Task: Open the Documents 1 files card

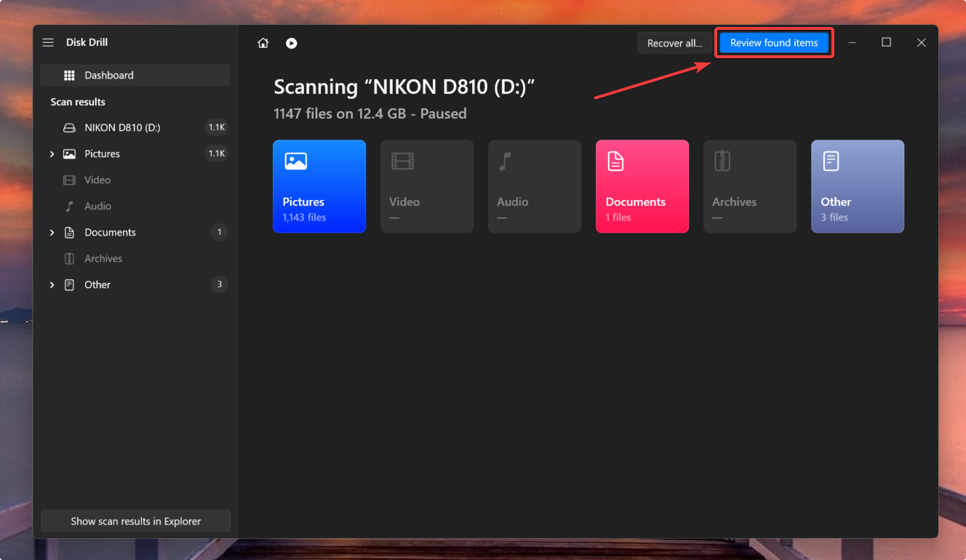Action: (x=642, y=186)
